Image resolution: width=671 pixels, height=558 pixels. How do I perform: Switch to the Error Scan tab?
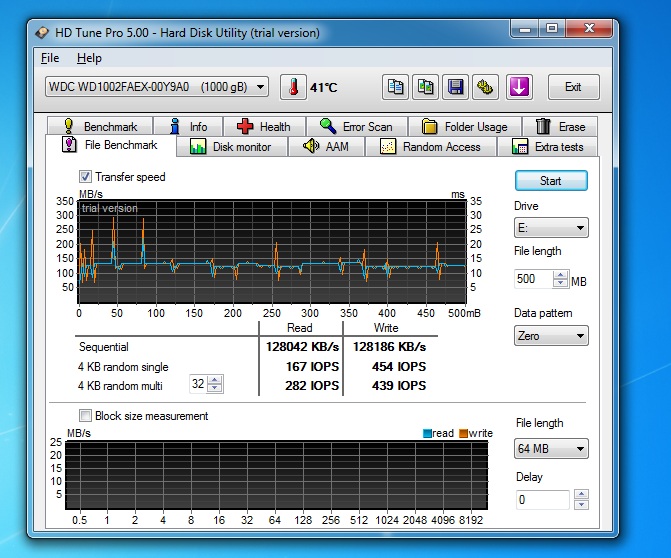coord(356,127)
